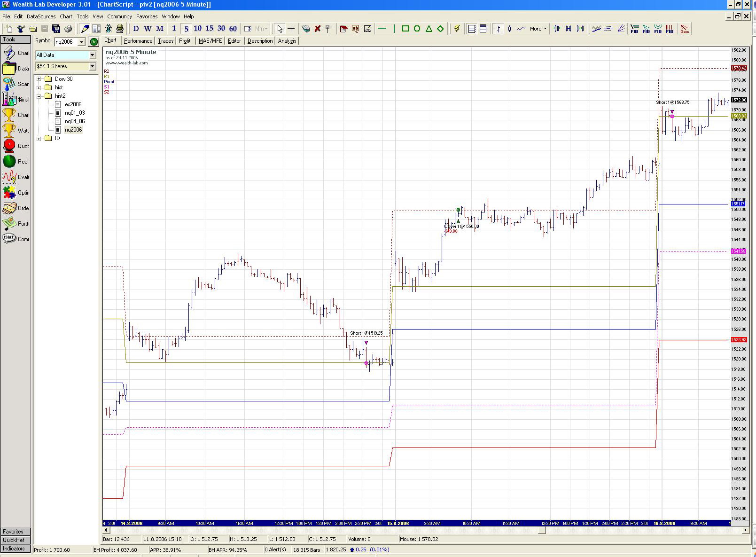Click the scroll left arrow under chart
The width and height of the screenshot is (756, 557).
click(106, 530)
